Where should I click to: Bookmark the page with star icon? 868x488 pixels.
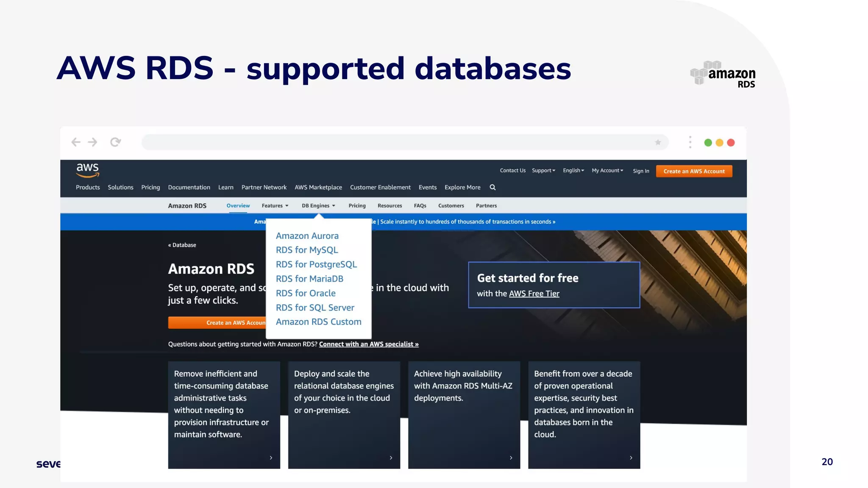[x=658, y=142]
